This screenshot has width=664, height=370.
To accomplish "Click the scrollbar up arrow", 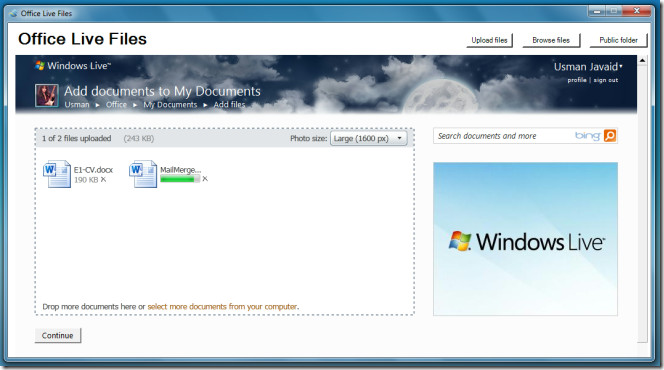I will pos(642,61).
